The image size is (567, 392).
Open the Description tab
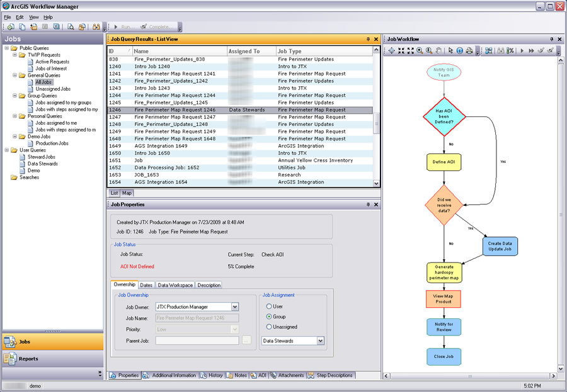209,285
